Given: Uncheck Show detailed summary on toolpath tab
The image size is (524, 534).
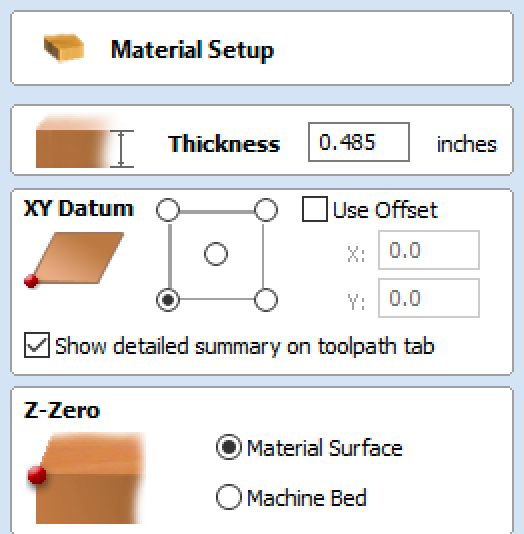Looking at the screenshot, I should [37, 345].
